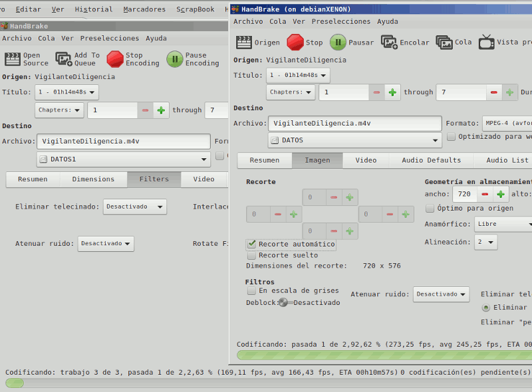532x392 pixels.
Task: Open Preselecciones menu in debianXENON window
Action: pyautogui.click(x=341, y=22)
